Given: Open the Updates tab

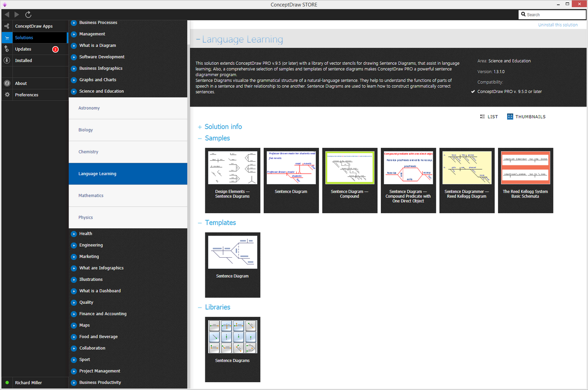Looking at the screenshot, I should click(x=34, y=49).
